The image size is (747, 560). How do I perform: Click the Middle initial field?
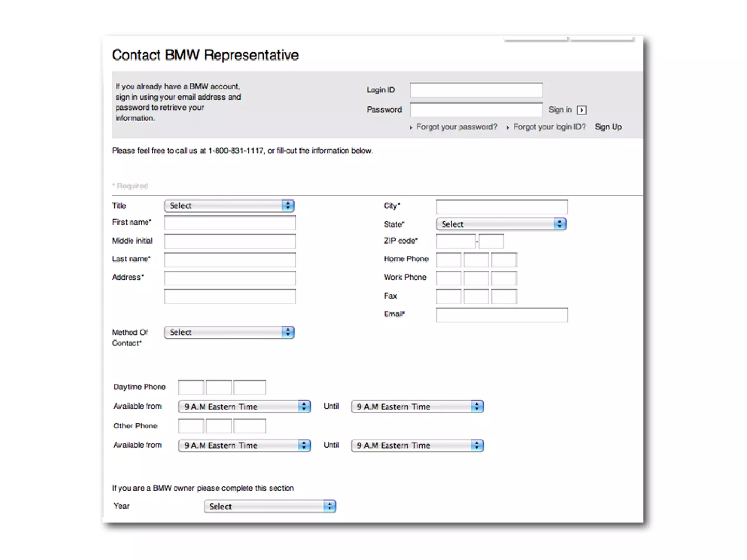229,241
